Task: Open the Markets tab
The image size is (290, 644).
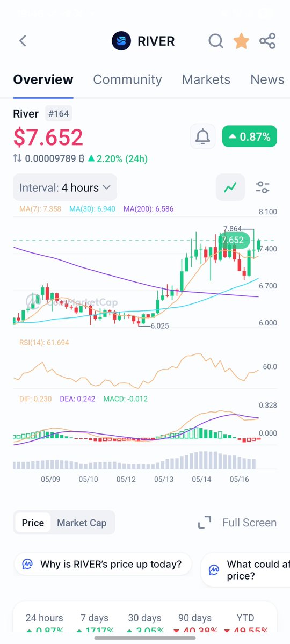Action: tap(206, 79)
